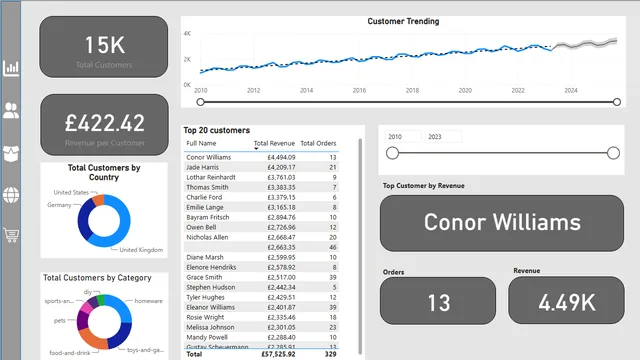Open the bar chart overview page icon
This screenshot has width=640, height=360.
click(11, 68)
